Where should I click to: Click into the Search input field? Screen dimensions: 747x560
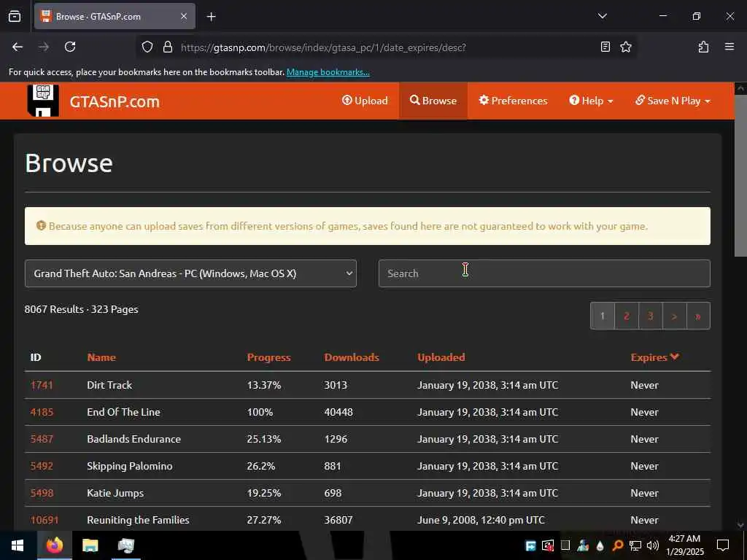[x=544, y=273]
